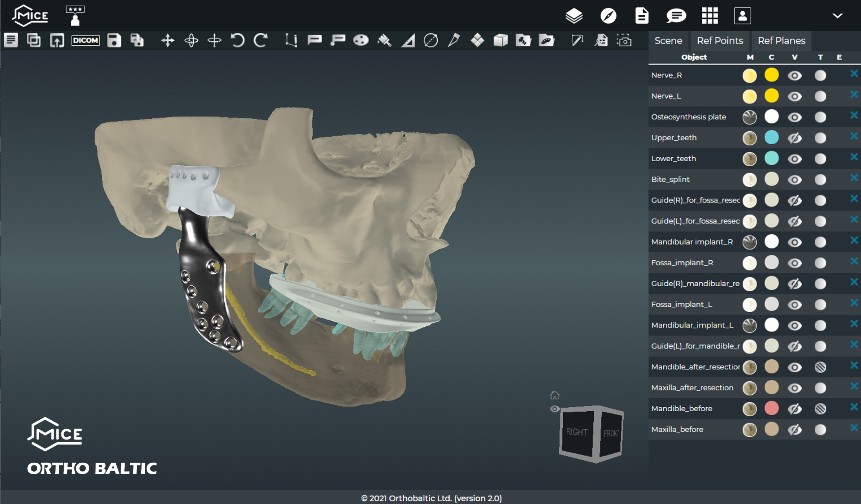This screenshot has width=861, height=504.
Task: Open the chat comments icon
Action: (676, 16)
